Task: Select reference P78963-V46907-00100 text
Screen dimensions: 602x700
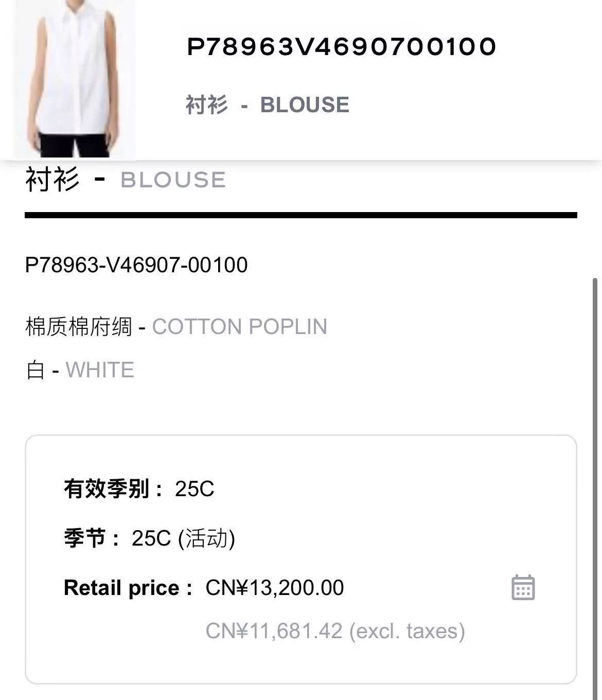Action: pyautogui.click(x=136, y=265)
